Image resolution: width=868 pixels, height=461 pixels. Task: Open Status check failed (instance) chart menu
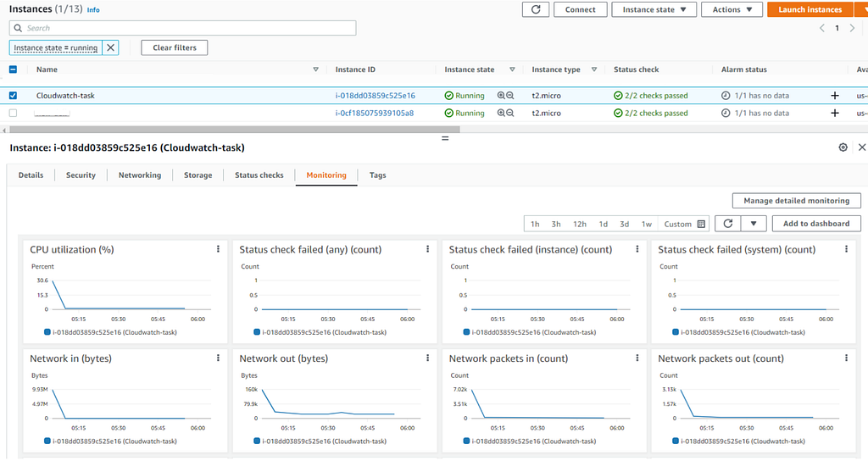click(x=637, y=249)
